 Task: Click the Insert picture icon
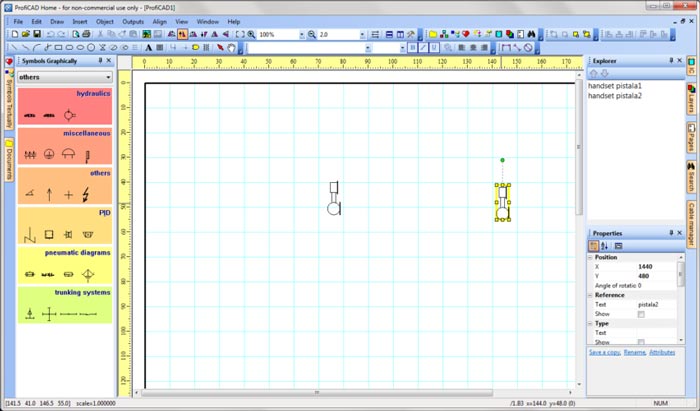(x=146, y=34)
